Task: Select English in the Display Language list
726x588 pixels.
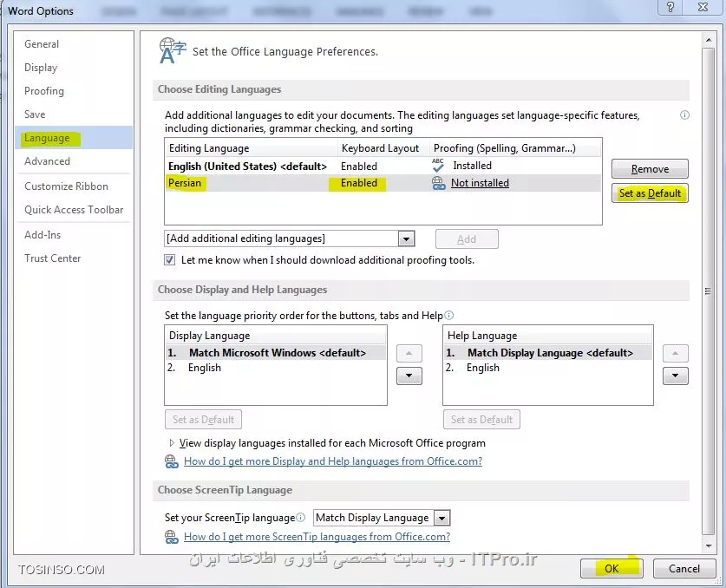Action: coord(276,368)
